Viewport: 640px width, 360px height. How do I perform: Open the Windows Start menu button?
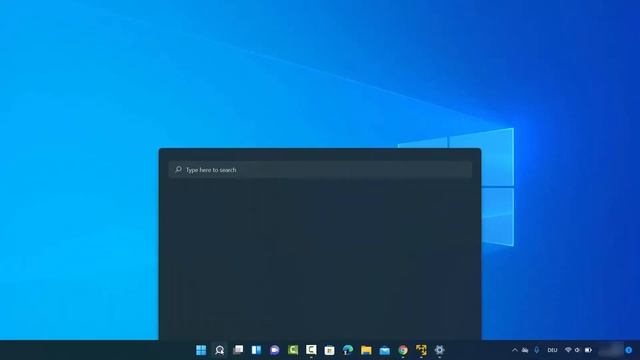(x=201, y=350)
